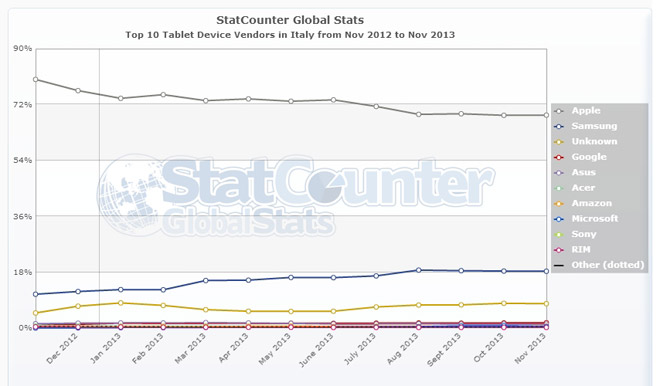Select Apple data point at Nov 2013
The image size is (660, 386).
click(x=546, y=115)
